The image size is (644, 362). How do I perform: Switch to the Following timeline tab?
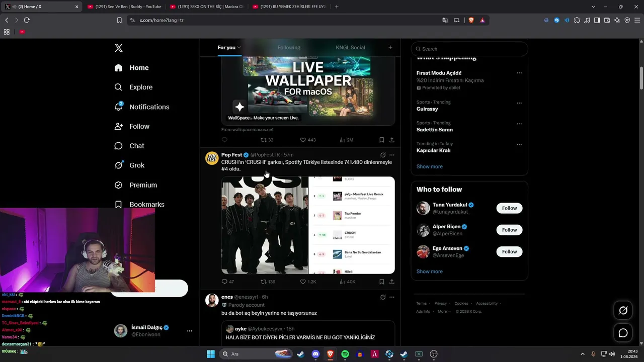point(289,47)
